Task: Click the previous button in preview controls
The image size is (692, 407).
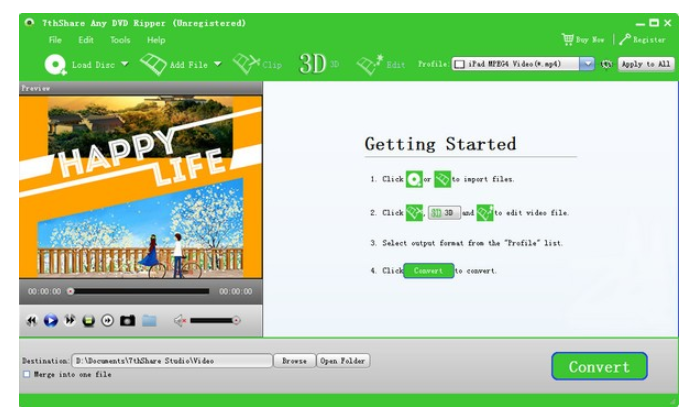Action: tap(32, 320)
